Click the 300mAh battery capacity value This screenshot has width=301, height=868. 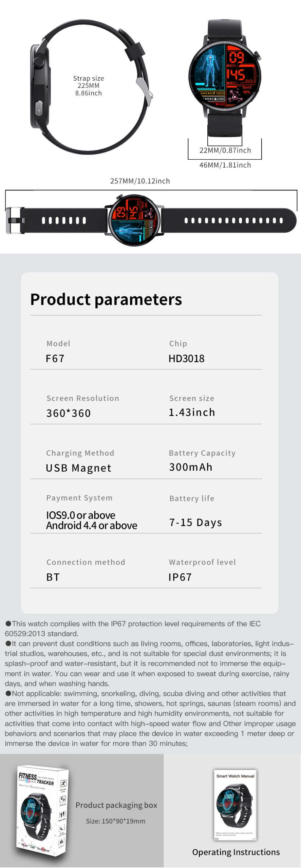click(x=191, y=467)
